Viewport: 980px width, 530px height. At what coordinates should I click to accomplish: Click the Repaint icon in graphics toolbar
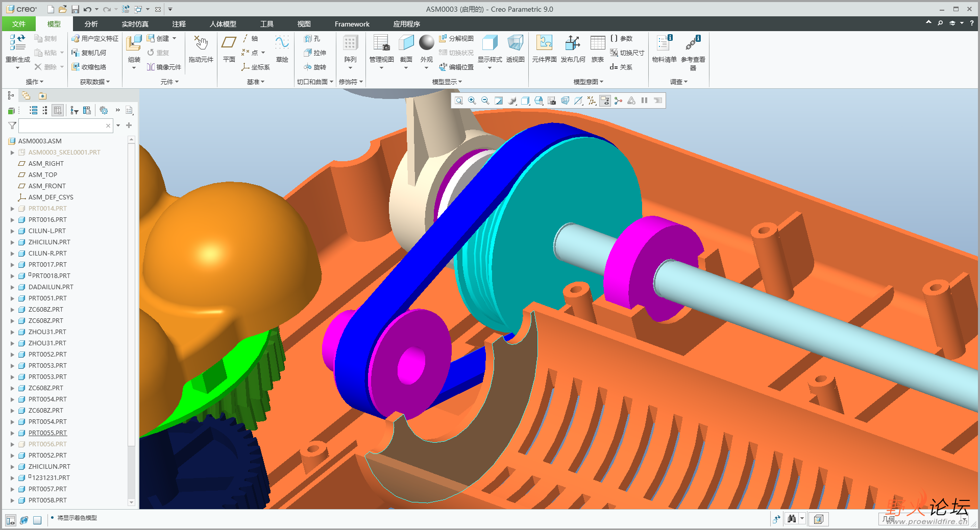pos(499,100)
